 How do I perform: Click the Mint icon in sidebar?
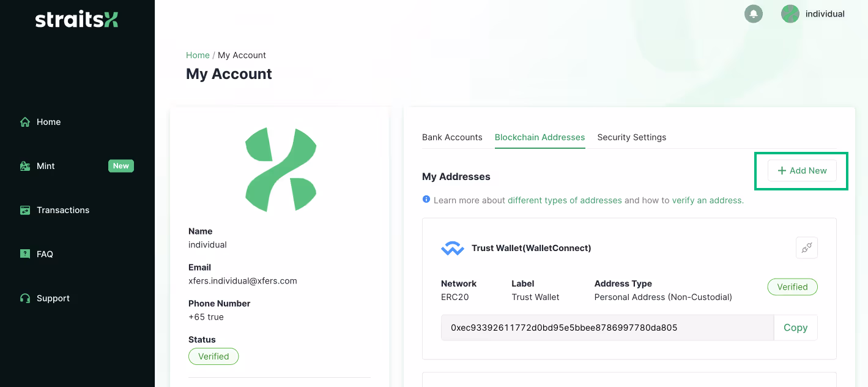[x=25, y=166]
